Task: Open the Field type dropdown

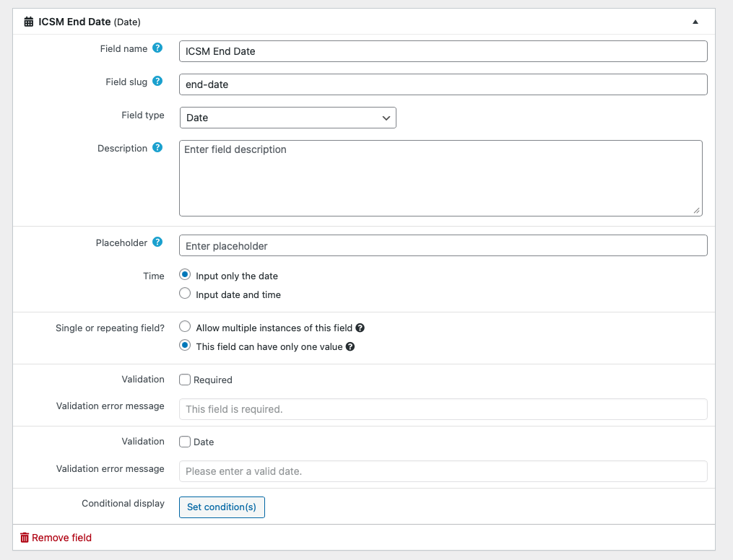Action: click(287, 118)
